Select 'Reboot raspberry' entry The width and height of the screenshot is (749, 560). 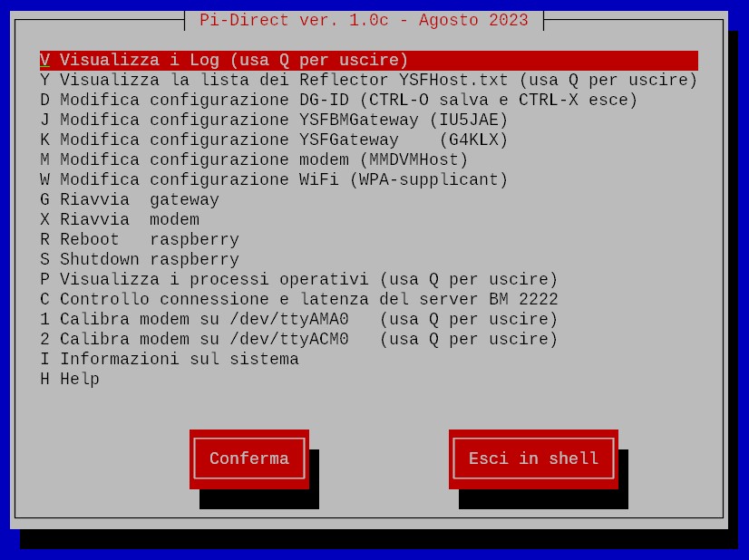140,239
